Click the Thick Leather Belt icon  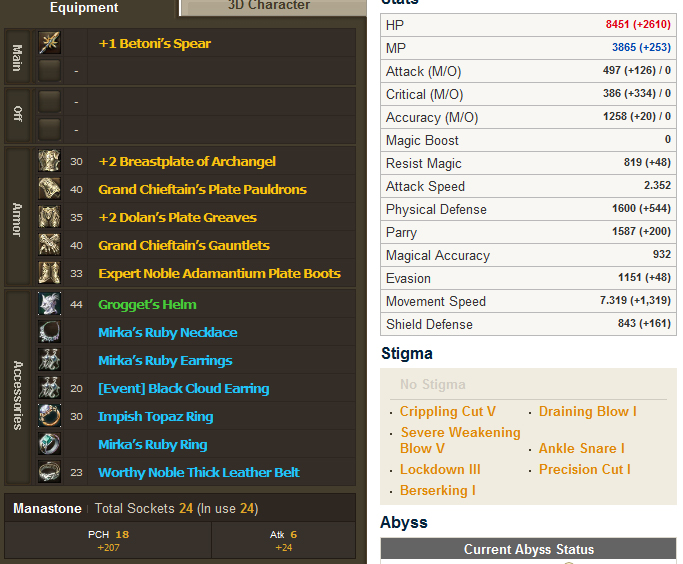(49, 472)
